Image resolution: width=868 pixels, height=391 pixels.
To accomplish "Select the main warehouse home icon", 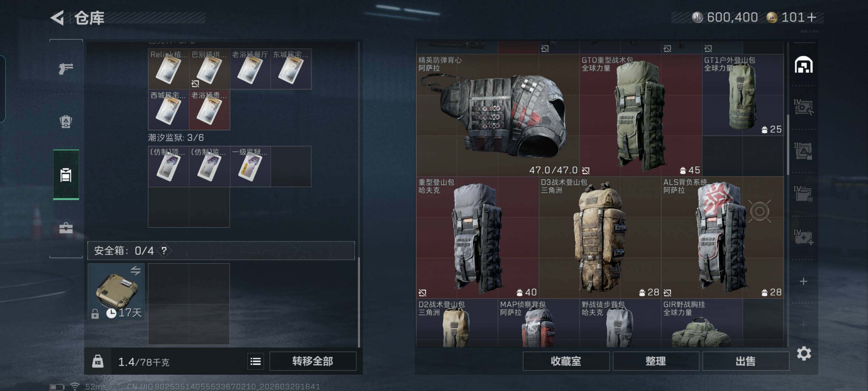I will pos(803,65).
